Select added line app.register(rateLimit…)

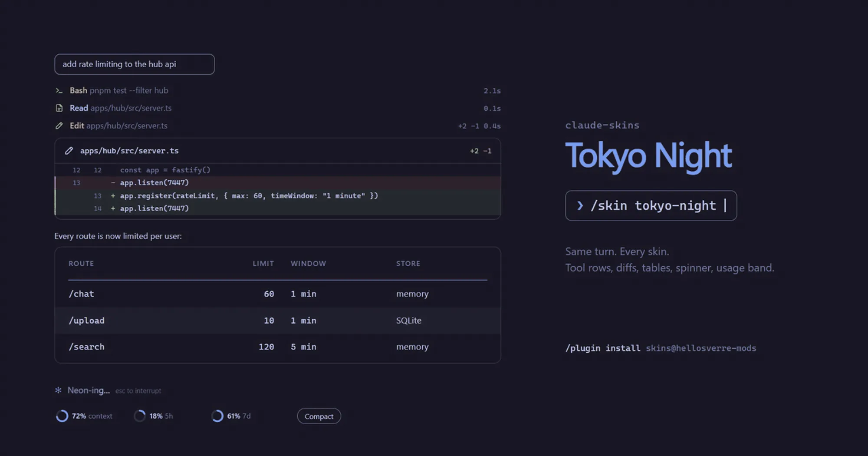pos(278,196)
